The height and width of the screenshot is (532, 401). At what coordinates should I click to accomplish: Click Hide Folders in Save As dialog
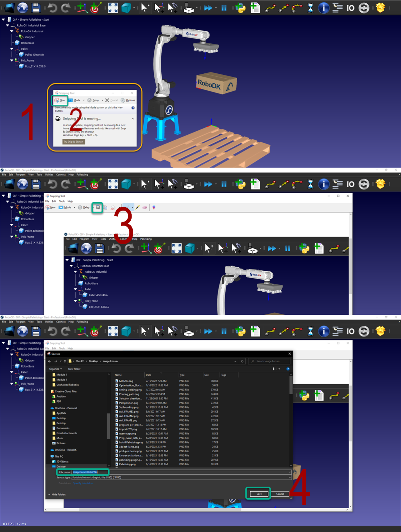57,495
